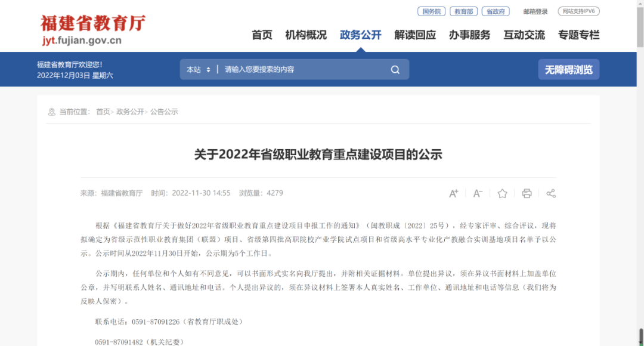This screenshot has width=644, height=346.
Task: Increase font size with A+ icon
Action: (453, 193)
